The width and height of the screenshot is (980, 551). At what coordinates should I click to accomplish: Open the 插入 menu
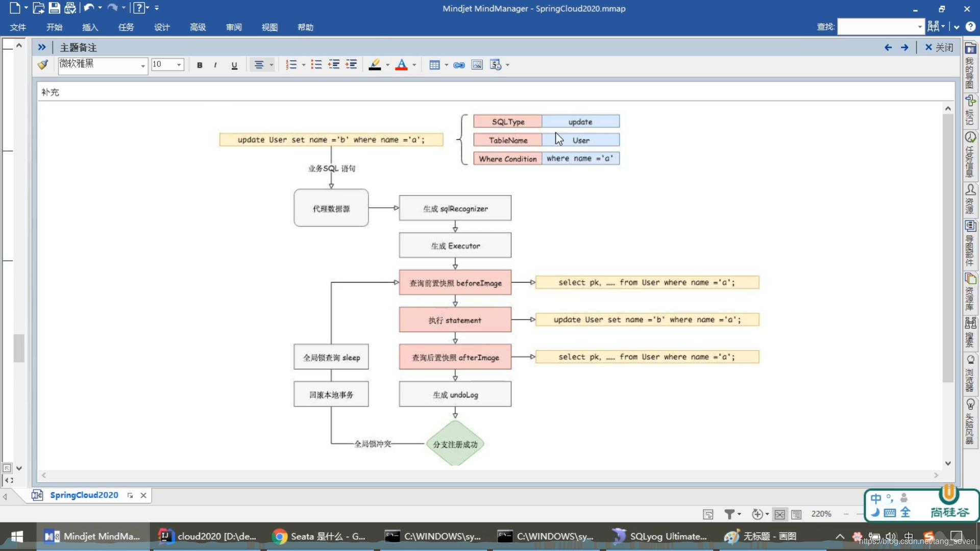90,27
